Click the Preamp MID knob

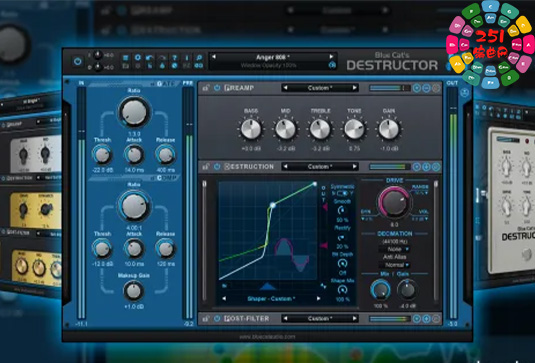[x=286, y=129]
